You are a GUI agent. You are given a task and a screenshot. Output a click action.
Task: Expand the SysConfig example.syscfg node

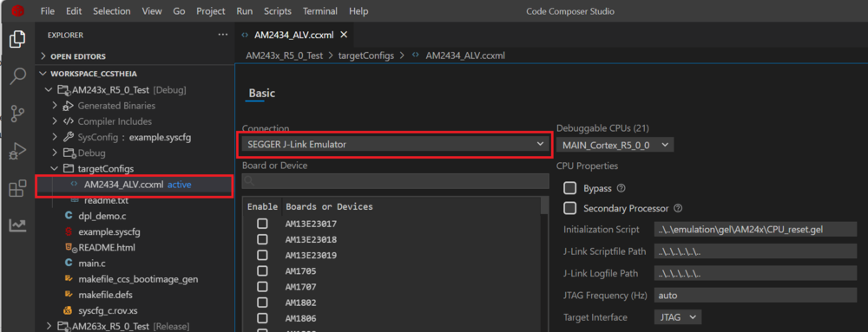55,137
